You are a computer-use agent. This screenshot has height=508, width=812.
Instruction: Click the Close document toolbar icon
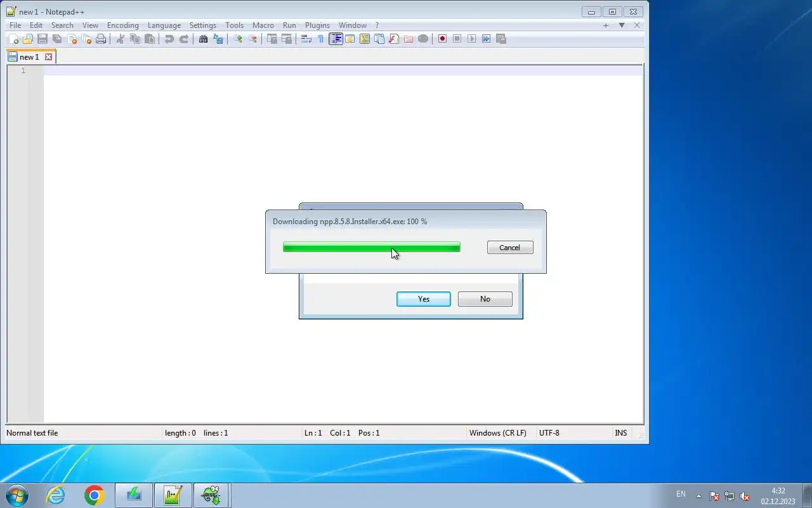click(72, 39)
